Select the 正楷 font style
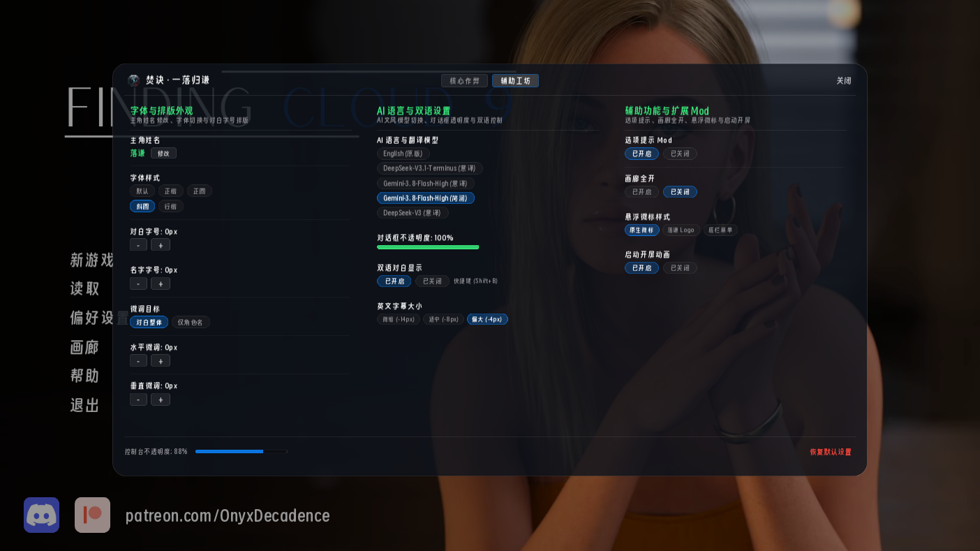Image resolution: width=980 pixels, height=551 pixels. pos(171,191)
